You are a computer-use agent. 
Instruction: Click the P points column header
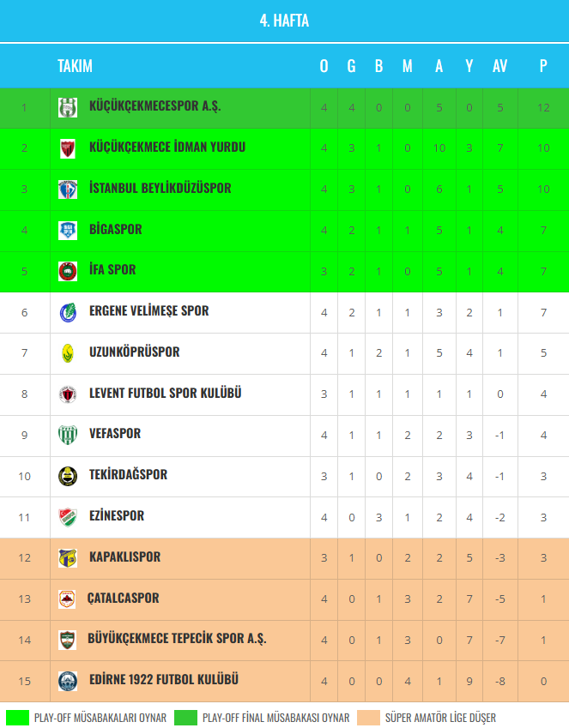coord(543,66)
